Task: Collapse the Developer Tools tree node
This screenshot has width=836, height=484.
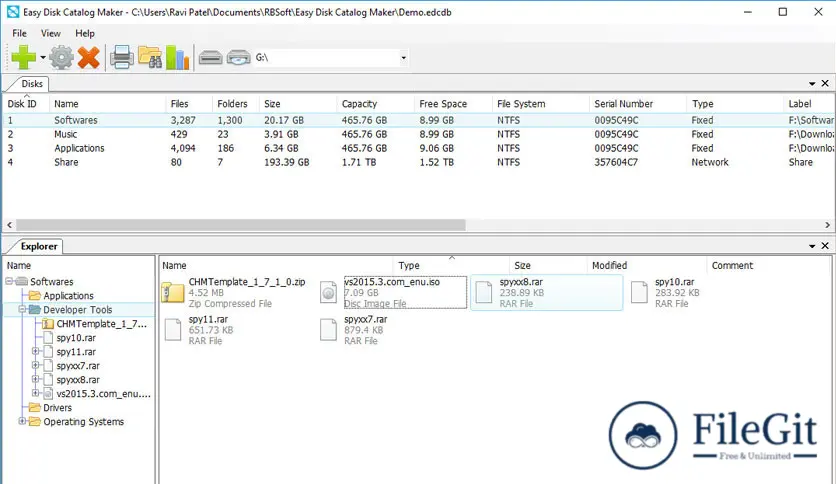Action: 22,309
